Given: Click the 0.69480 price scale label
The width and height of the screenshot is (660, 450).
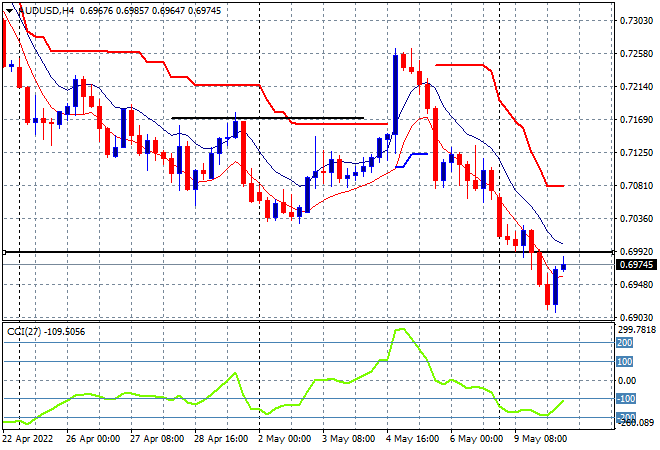Looking at the screenshot, I should tap(636, 285).
